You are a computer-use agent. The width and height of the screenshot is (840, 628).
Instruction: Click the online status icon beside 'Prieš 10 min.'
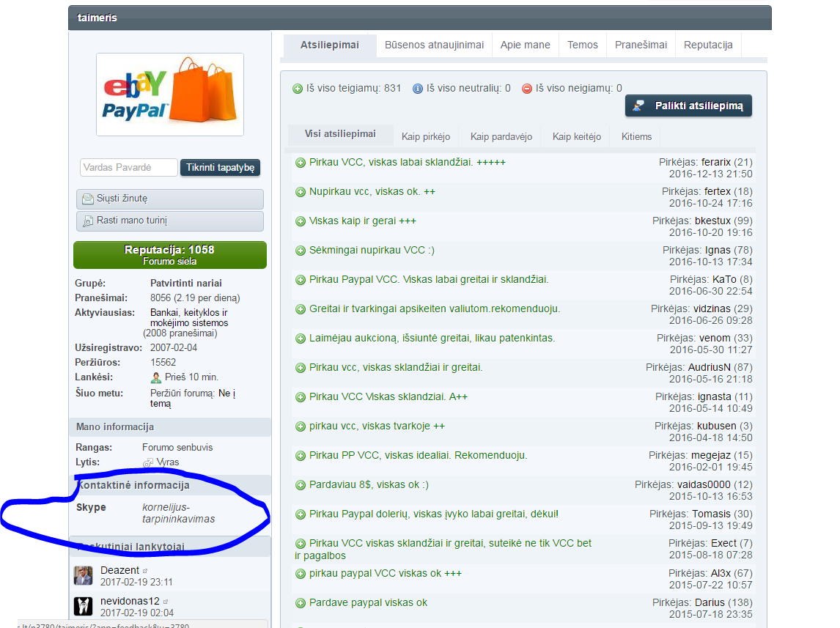click(x=156, y=378)
